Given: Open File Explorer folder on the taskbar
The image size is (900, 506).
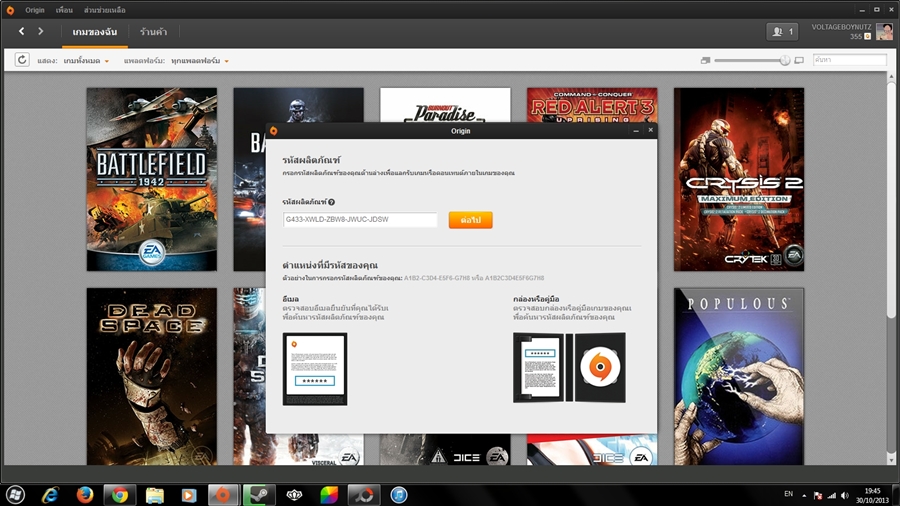Looking at the screenshot, I should pyautogui.click(x=154, y=495).
